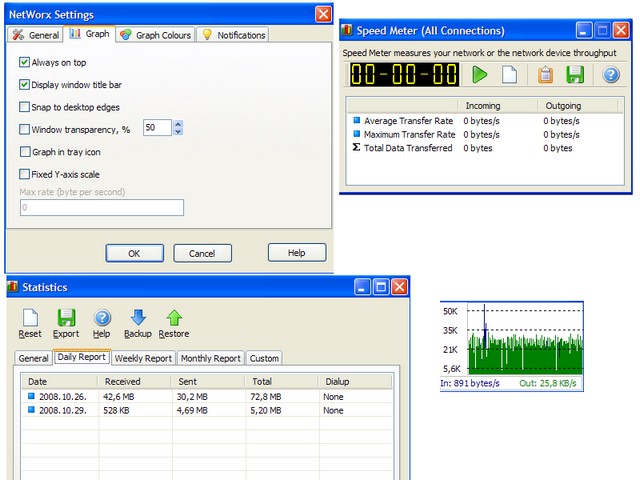
Task: Start the Speed Meter with the play icon
Action: (480, 75)
